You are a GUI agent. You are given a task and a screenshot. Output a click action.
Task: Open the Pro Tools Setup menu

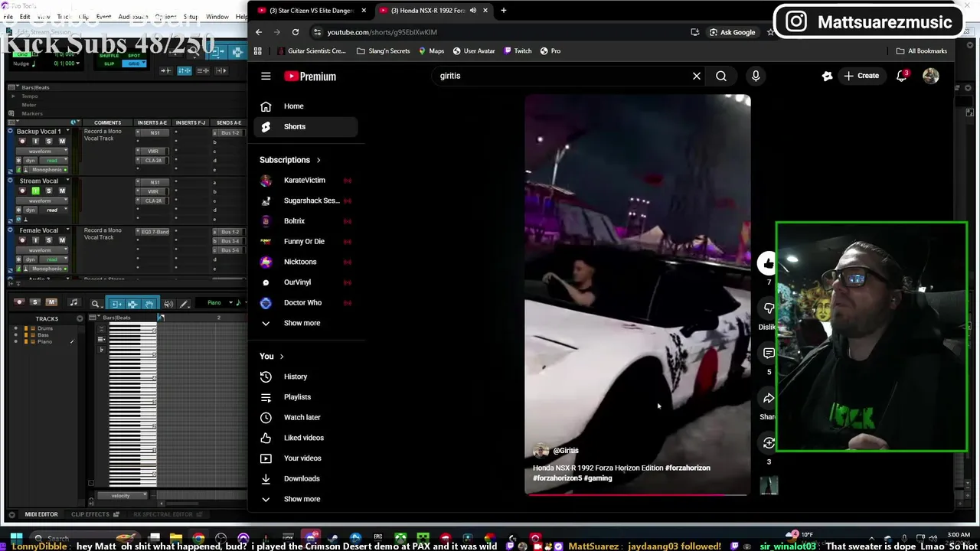(x=191, y=17)
